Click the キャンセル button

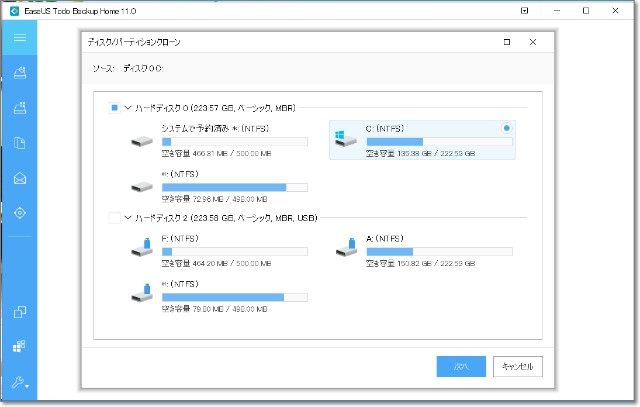(x=519, y=366)
